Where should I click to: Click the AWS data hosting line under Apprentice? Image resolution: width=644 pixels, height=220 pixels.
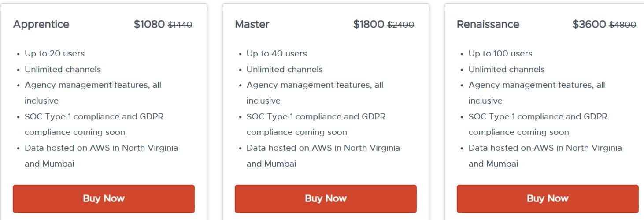(x=101, y=148)
